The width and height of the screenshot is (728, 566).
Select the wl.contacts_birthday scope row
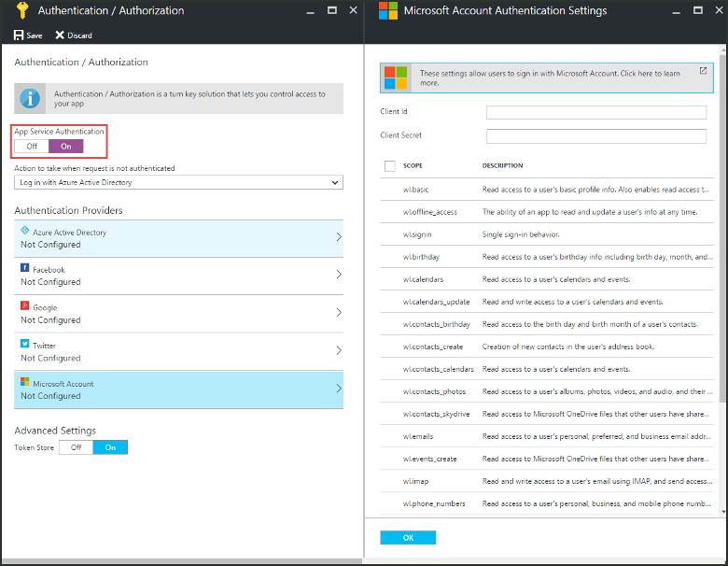coord(546,324)
